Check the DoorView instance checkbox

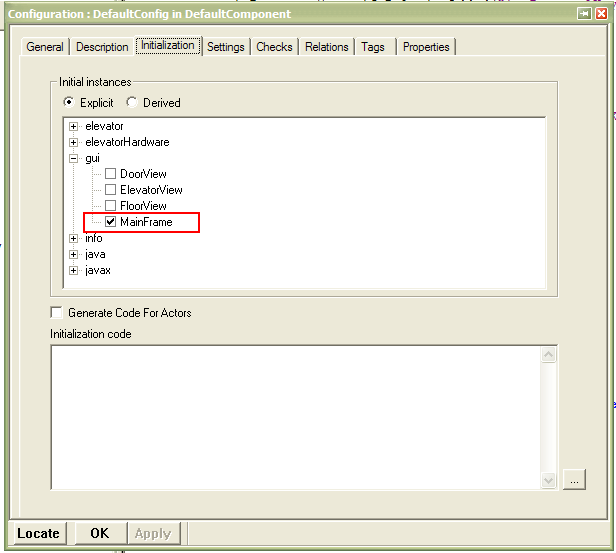tap(110, 174)
